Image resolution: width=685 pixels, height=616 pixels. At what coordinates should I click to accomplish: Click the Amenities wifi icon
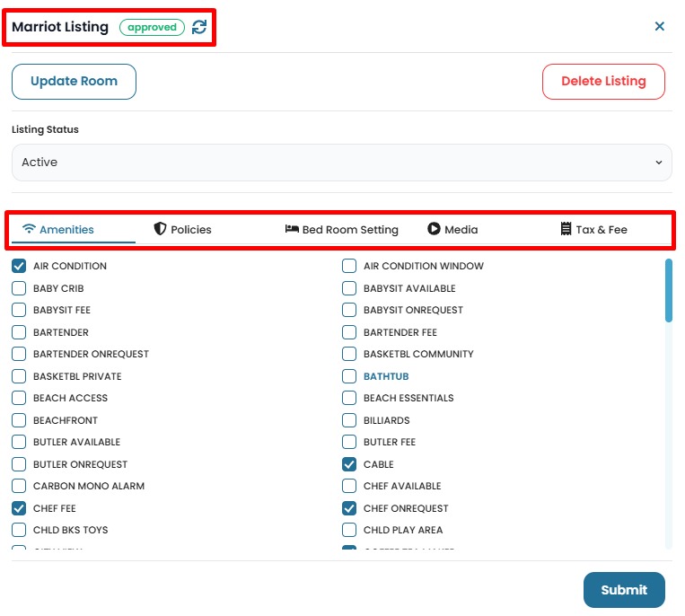[29, 229]
